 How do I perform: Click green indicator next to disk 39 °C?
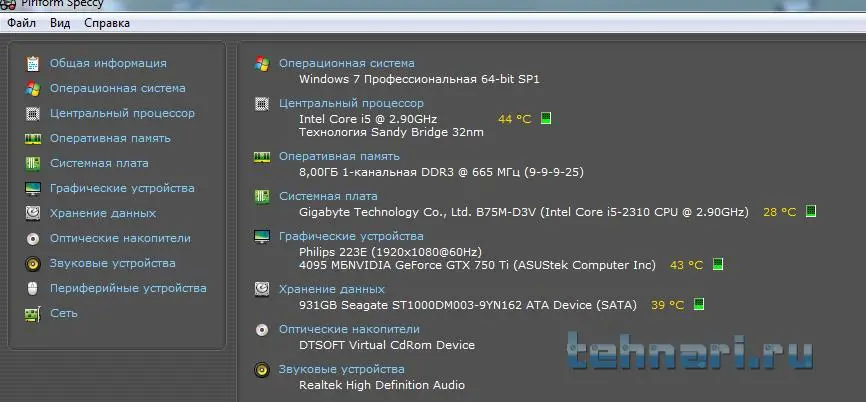(x=699, y=304)
